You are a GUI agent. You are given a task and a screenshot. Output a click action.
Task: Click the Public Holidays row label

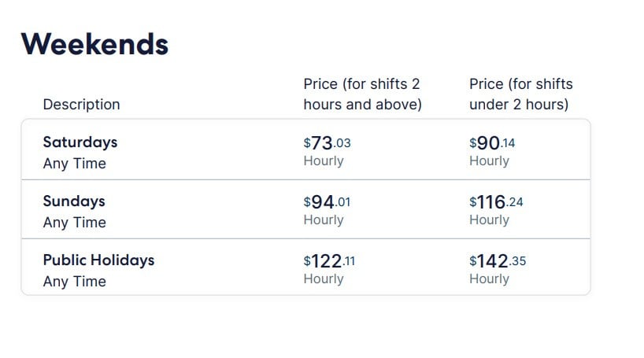(98, 260)
